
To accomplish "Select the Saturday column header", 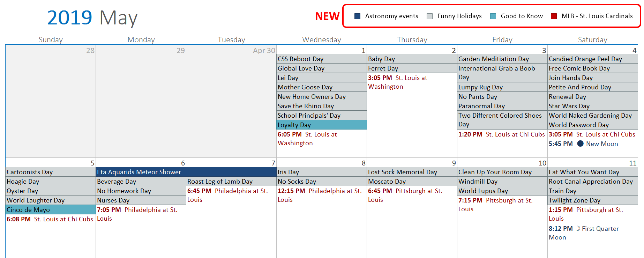I will 592,39.
